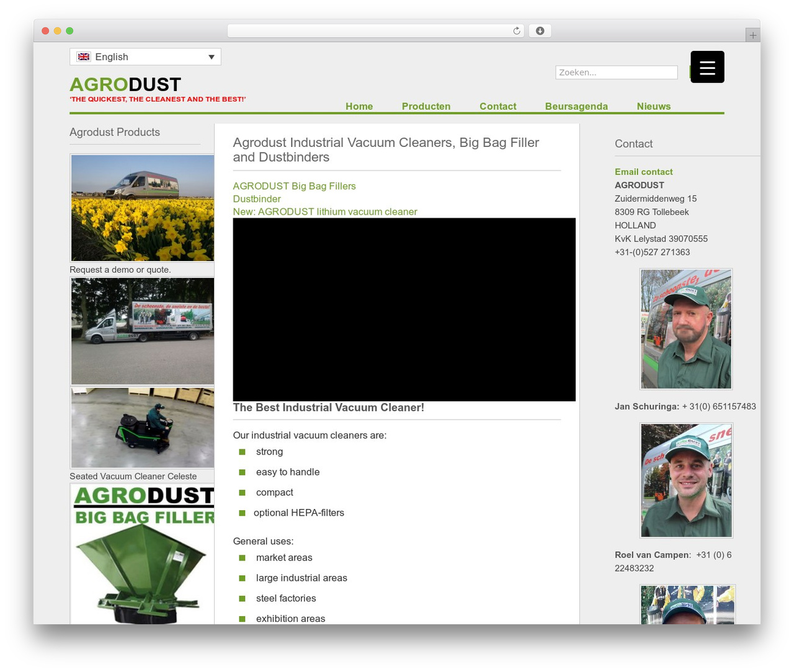Open the Nieuws menu item
The width and height of the screenshot is (794, 672).
point(654,106)
